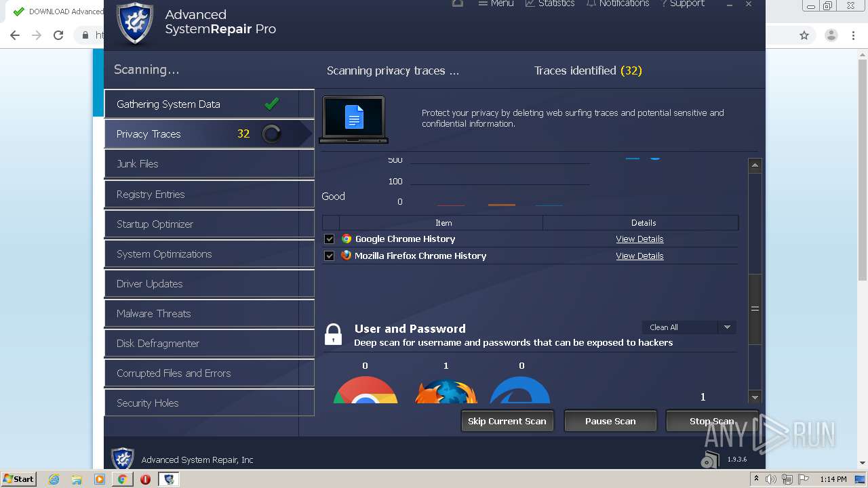Click the results panel scrollbar thumb
Viewport: 868px width, 488px height.
point(755,308)
